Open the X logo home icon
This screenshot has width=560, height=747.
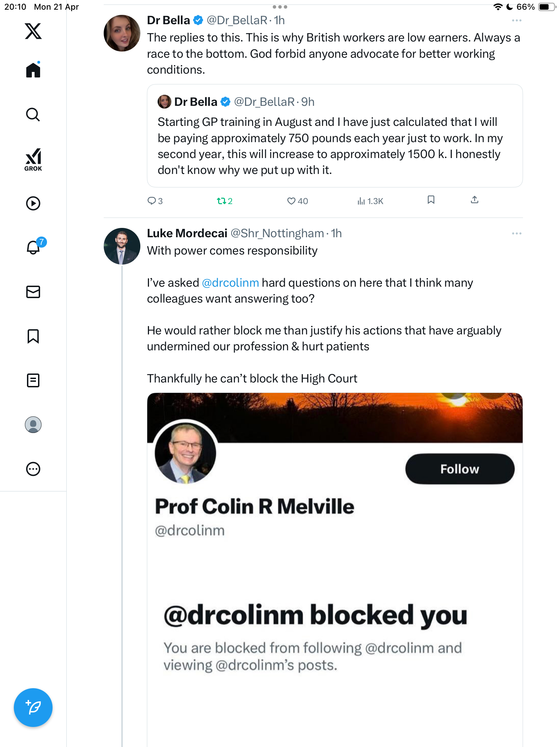point(33,31)
